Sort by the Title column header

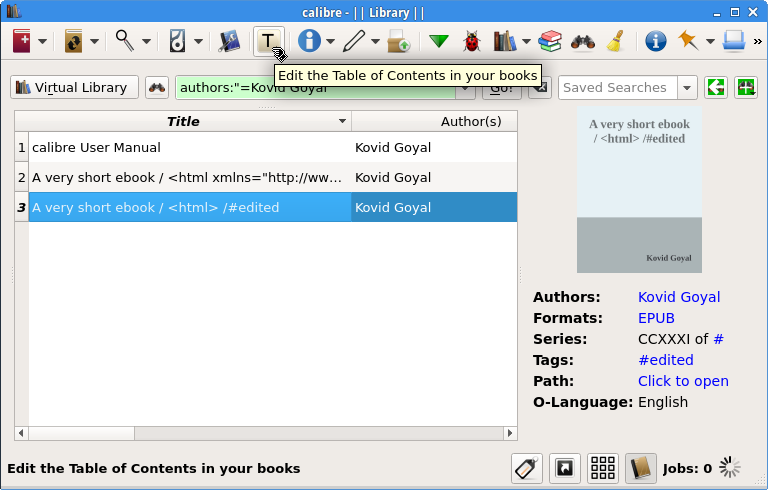point(183,122)
